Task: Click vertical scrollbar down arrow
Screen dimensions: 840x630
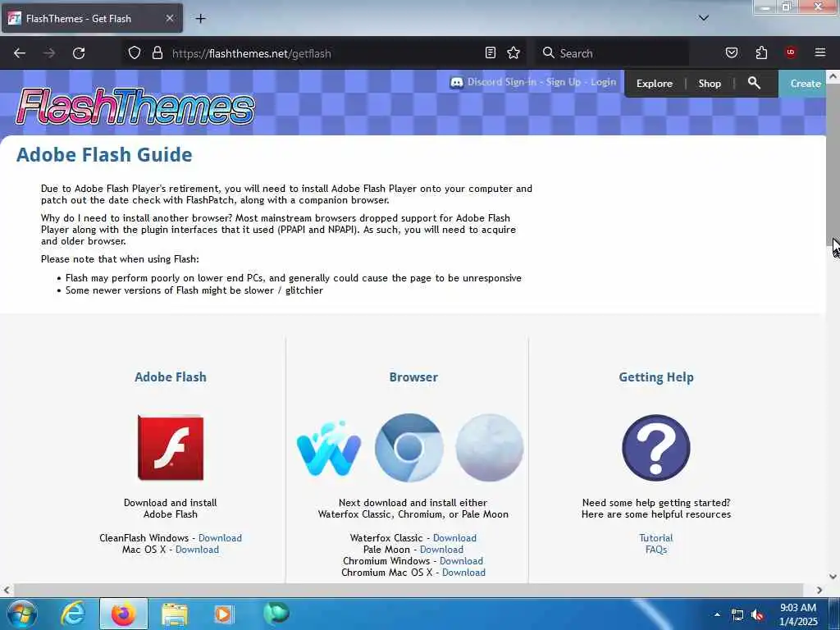Action: 833,577
